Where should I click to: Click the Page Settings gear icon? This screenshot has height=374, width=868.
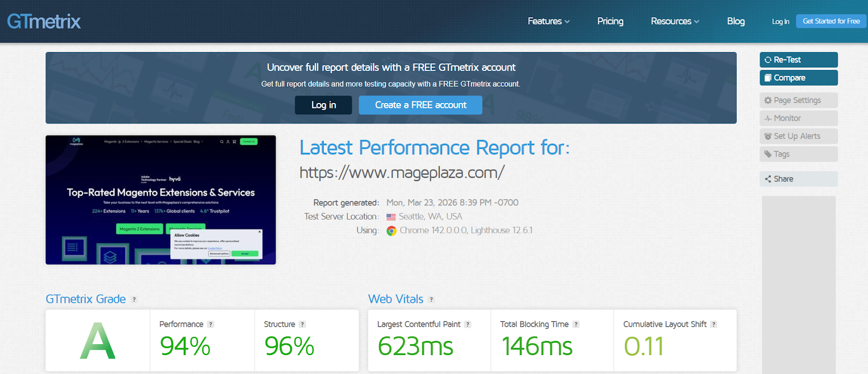click(768, 100)
